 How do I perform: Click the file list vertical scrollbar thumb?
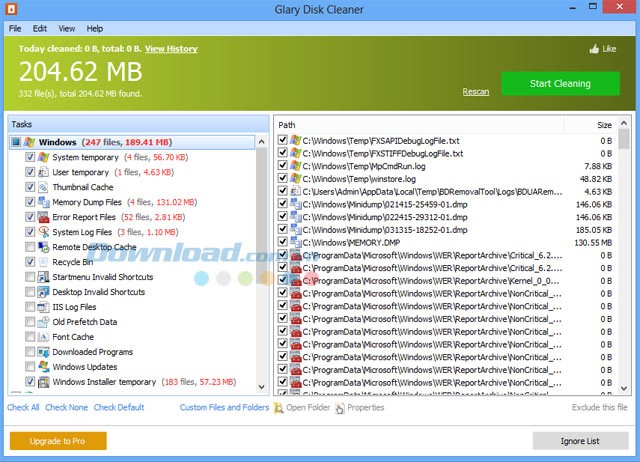624,139
